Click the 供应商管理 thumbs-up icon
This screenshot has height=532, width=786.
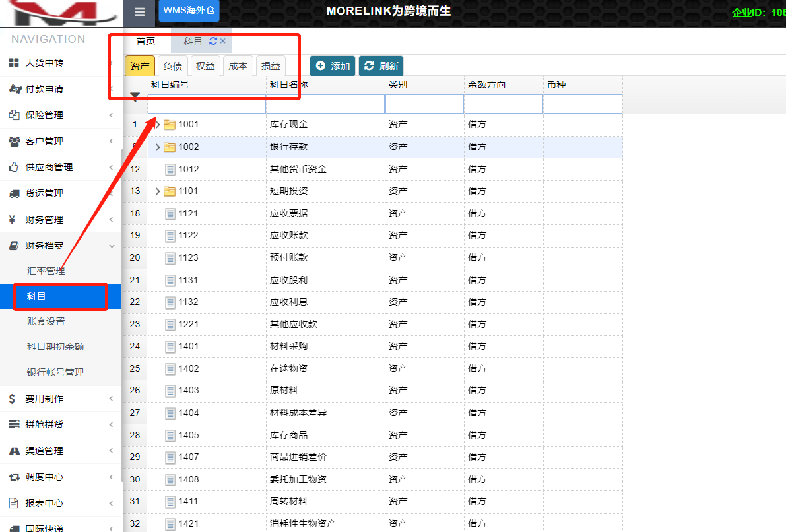pos(14,167)
